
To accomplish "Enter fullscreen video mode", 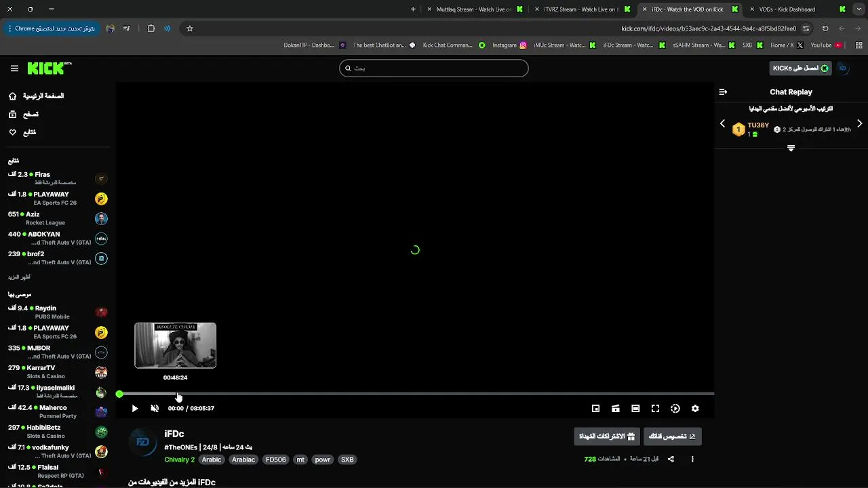I will pos(655,409).
